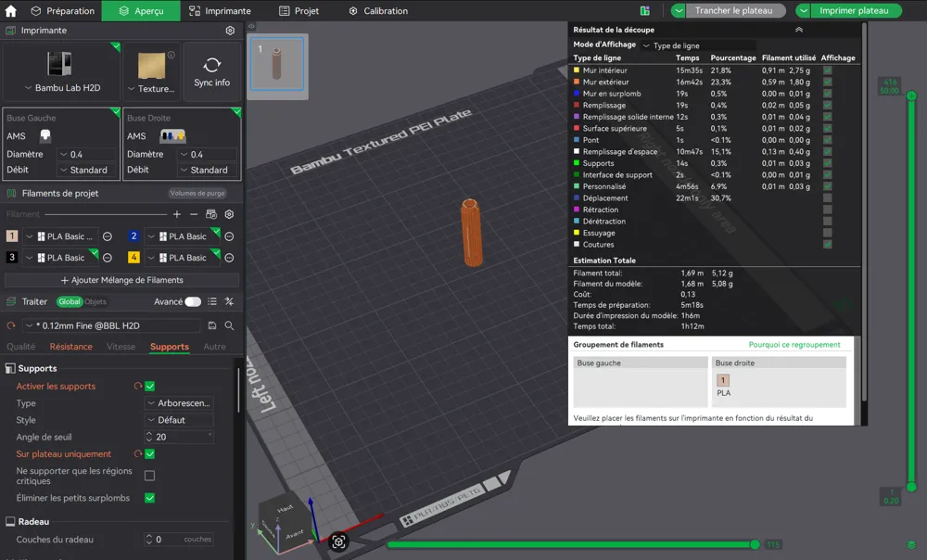Save the 0.12mm Fine process preset

point(212,325)
